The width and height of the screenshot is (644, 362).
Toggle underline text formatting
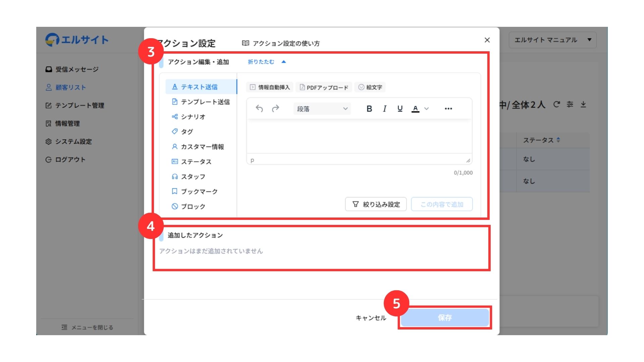(400, 109)
